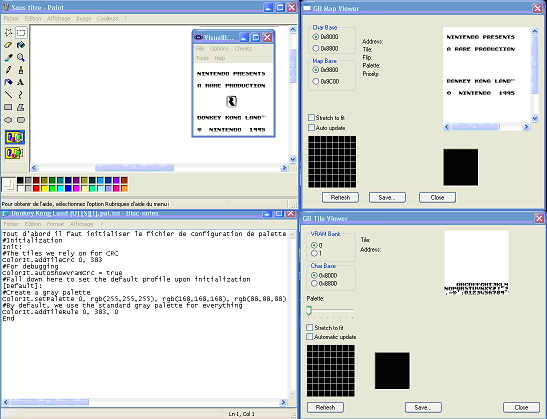
Task: Adjust the Palette slider in Tile Viewer
Action: (309, 310)
